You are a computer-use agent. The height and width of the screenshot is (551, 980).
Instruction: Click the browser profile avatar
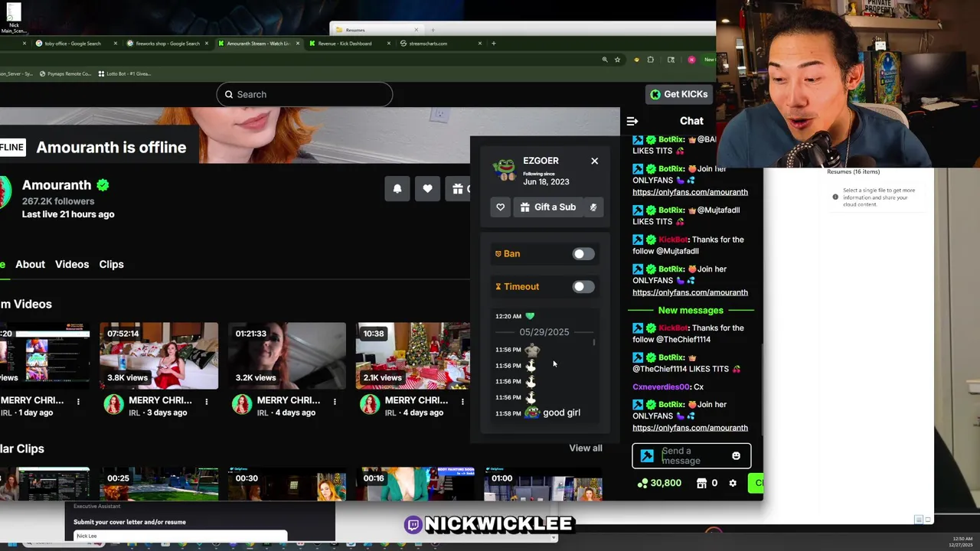tap(691, 60)
